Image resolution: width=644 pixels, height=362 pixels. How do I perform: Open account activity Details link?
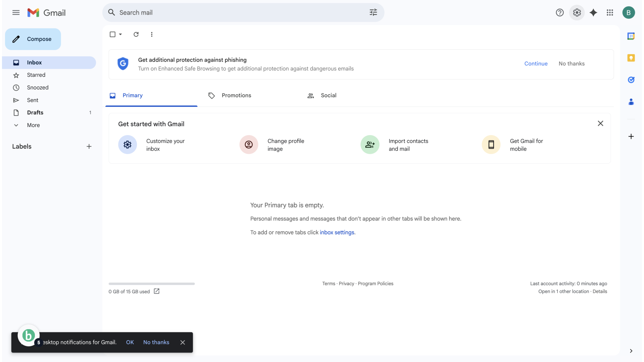(600, 291)
